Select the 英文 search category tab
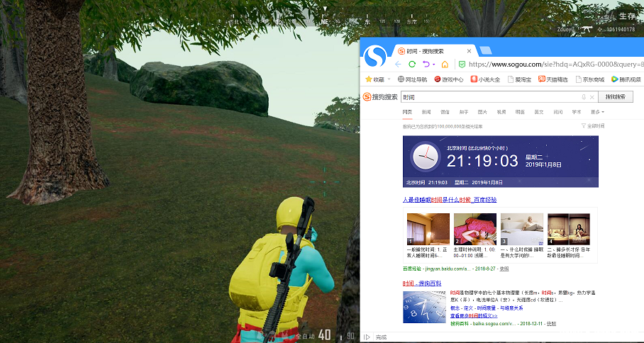 point(538,112)
